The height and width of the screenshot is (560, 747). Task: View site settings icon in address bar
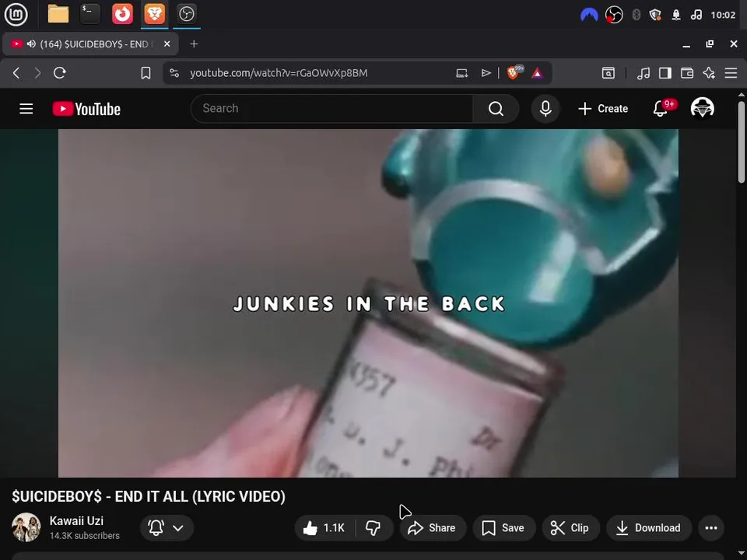[174, 73]
